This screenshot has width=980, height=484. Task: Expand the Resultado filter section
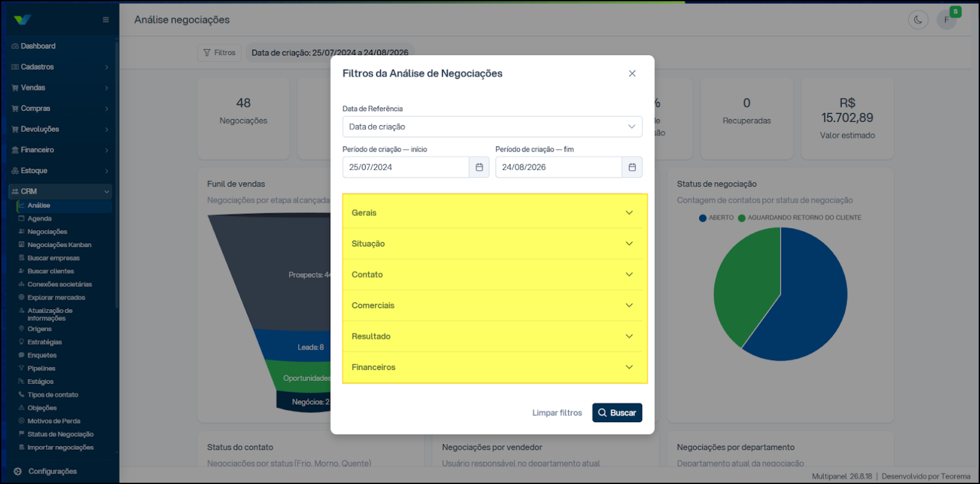click(x=492, y=336)
